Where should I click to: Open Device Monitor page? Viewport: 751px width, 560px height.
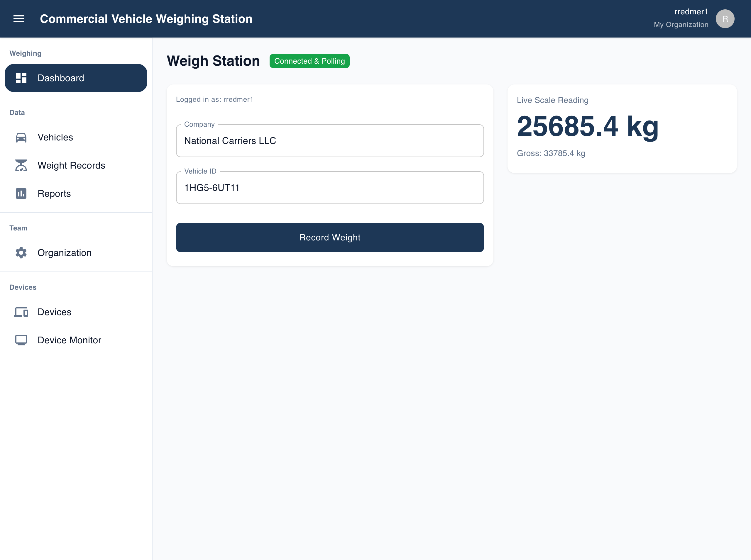pyautogui.click(x=76, y=340)
